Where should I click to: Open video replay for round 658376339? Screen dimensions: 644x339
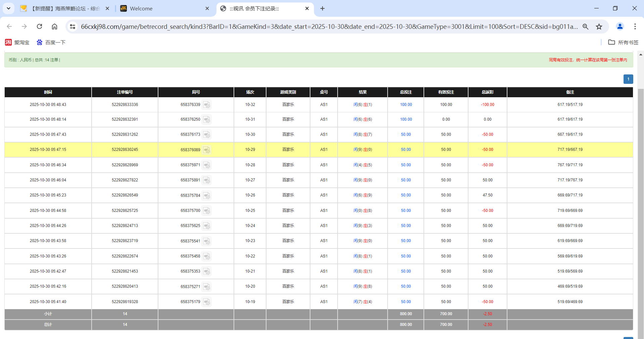click(207, 105)
